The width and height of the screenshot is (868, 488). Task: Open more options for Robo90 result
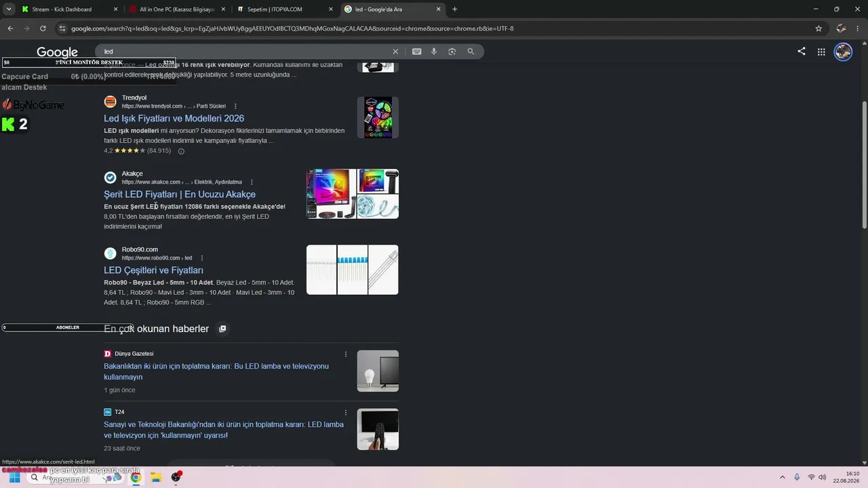pyautogui.click(x=201, y=258)
